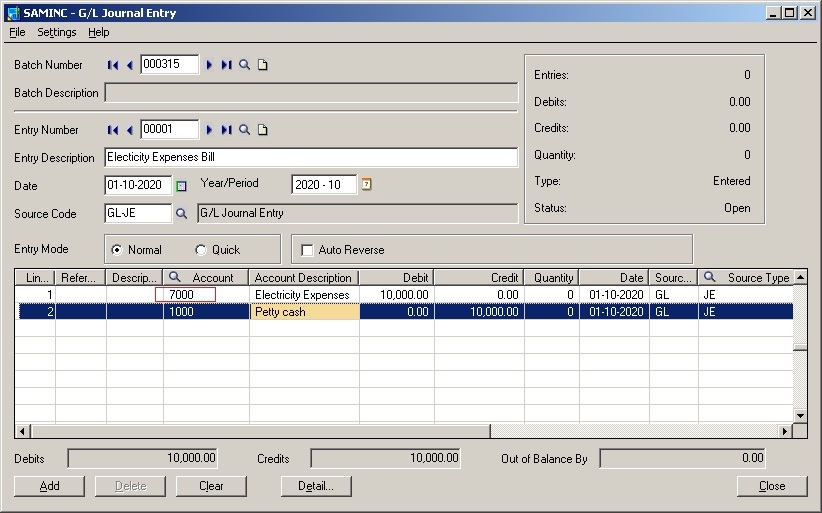Click the Date column header
The image size is (822, 513).
[x=614, y=278]
